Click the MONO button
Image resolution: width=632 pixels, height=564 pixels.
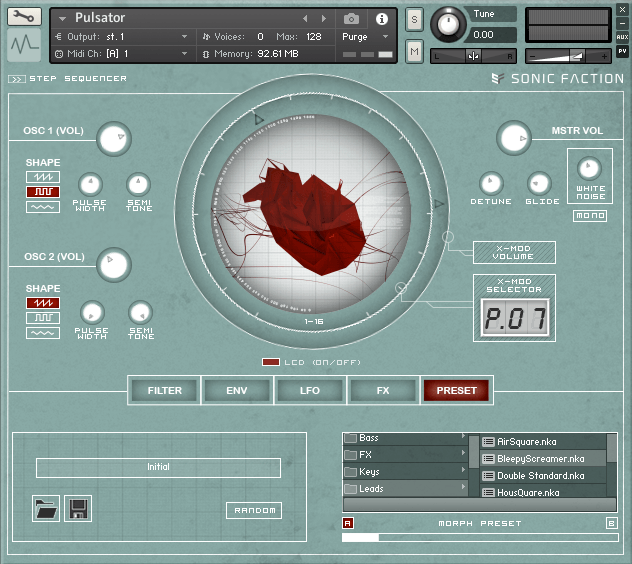click(x=589, y=215)
